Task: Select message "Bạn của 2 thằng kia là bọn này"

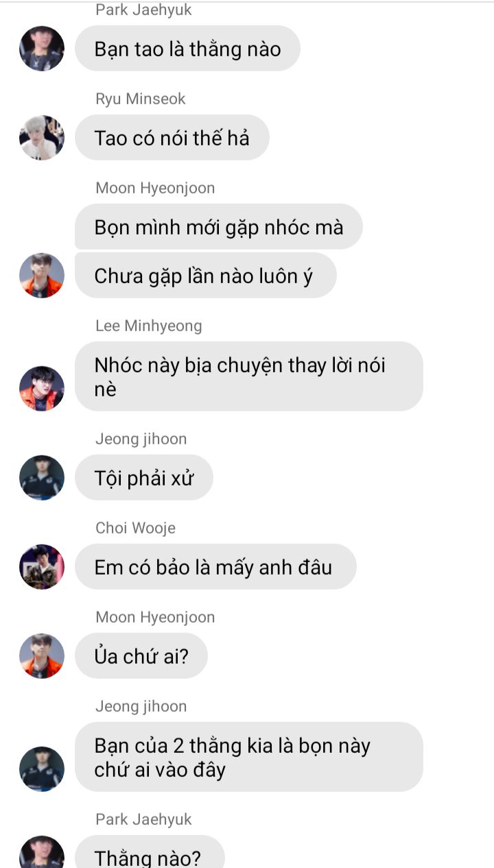Action: [249, 757]
